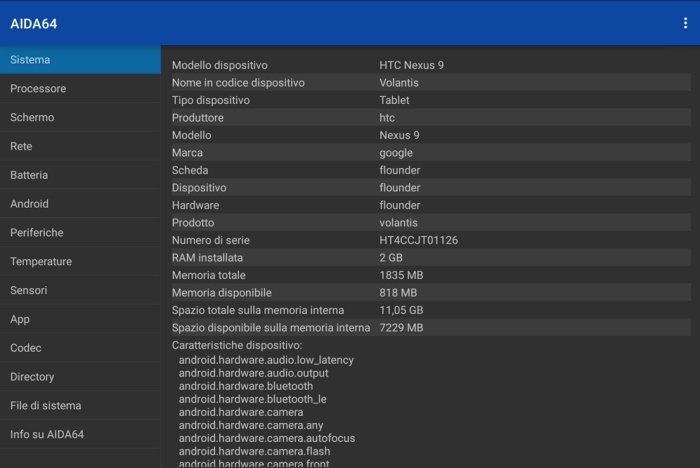Screen dimensions: 700x468
Task: Open the Sensori section
Action: coord(80,290)
